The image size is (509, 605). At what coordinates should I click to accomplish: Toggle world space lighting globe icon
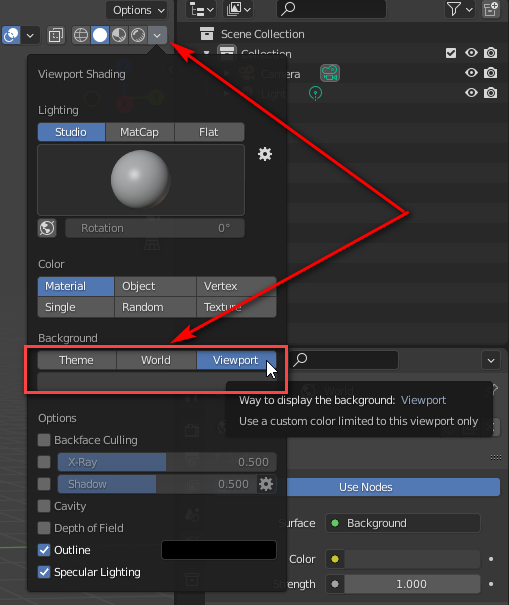(47, 228)
